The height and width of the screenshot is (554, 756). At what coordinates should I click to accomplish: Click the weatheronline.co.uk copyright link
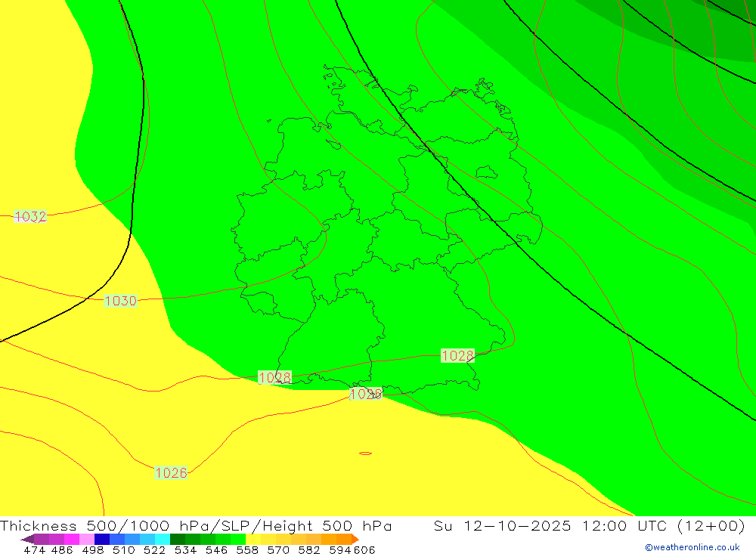click(x=692, y=547)
